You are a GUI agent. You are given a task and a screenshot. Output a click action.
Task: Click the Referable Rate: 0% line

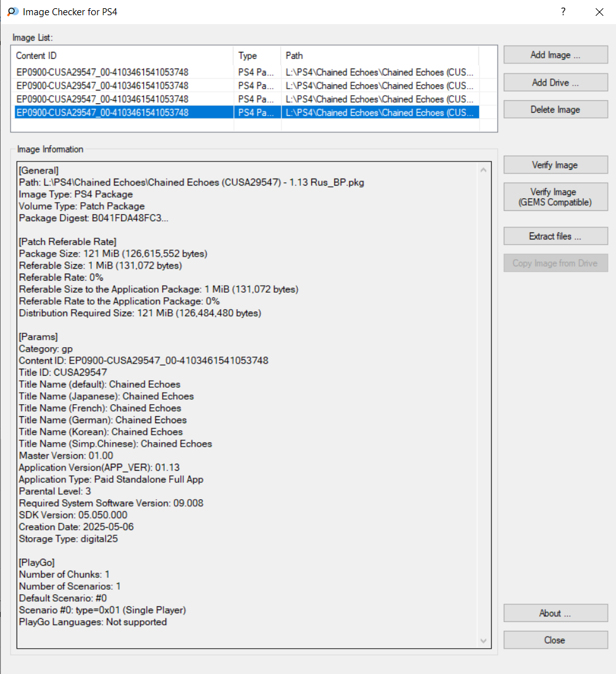(61, 277)
